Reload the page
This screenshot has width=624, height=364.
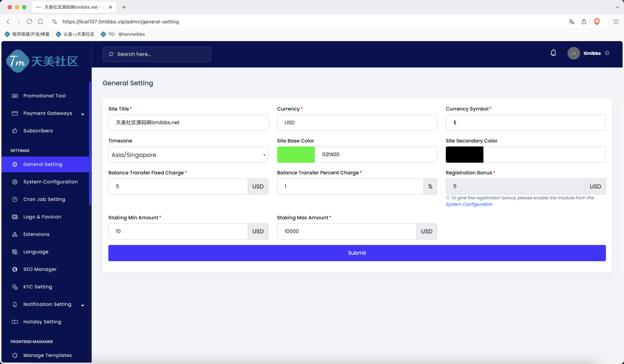click(x=29, y=22)
